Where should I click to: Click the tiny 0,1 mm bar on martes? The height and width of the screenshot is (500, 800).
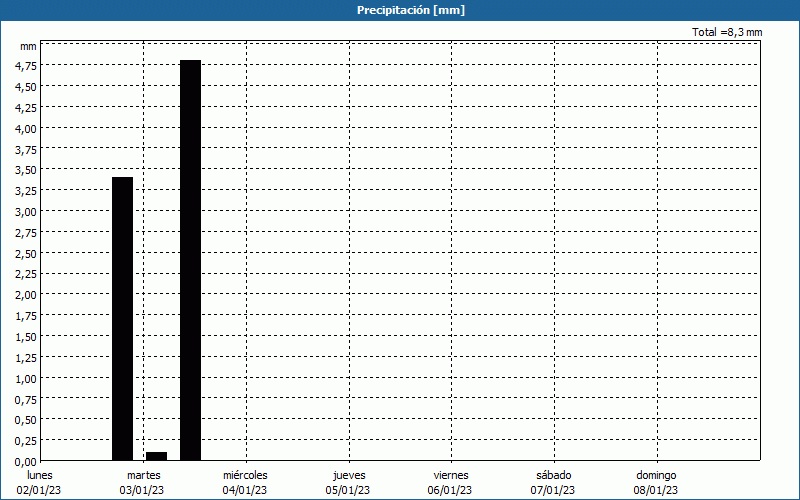click(x=157, y=456)
